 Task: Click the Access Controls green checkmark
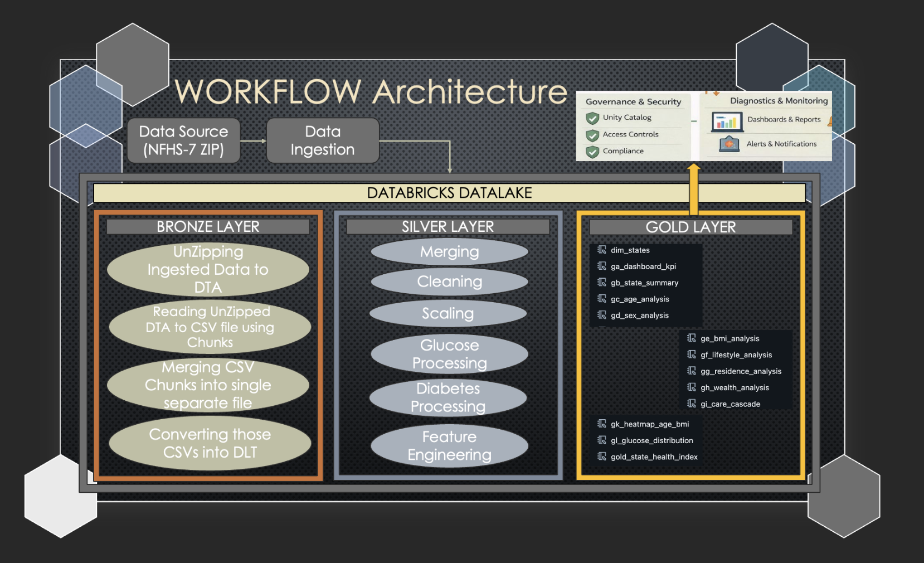click(592, 135)
